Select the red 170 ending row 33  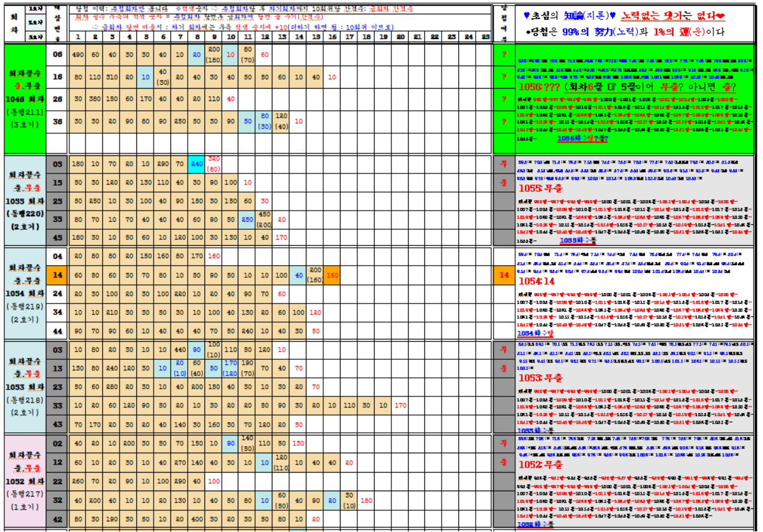[x=401, y=406]
